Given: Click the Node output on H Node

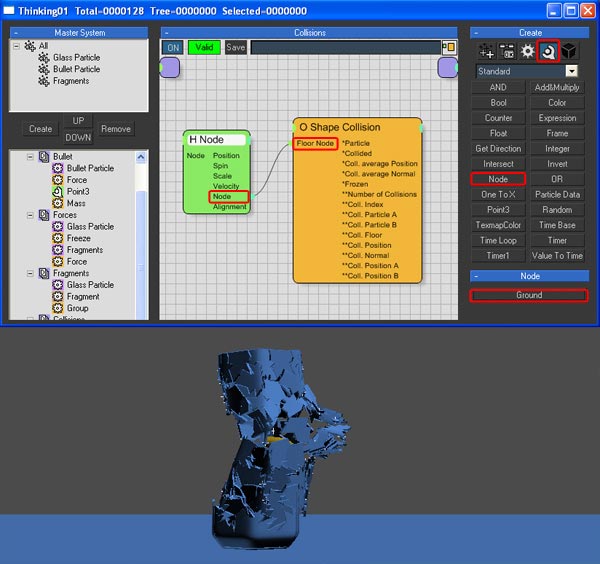Looking at the screenshot, I should (x=222, y=197).
